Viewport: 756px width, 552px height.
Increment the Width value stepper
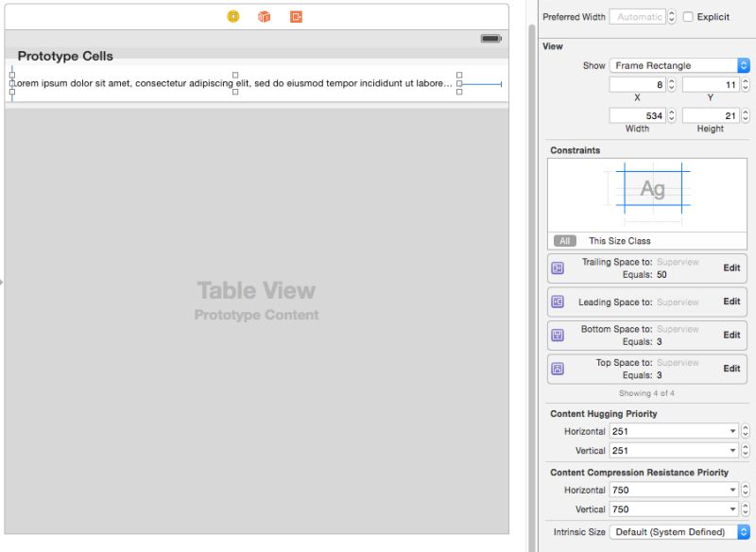tap(673, 111)
